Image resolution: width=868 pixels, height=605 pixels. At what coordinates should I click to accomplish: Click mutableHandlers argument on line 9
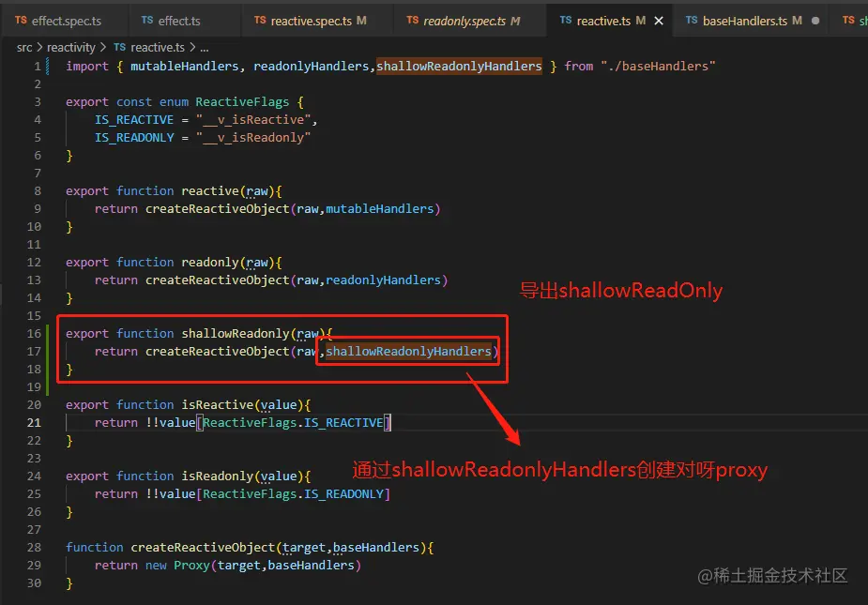tap(379, 209)
